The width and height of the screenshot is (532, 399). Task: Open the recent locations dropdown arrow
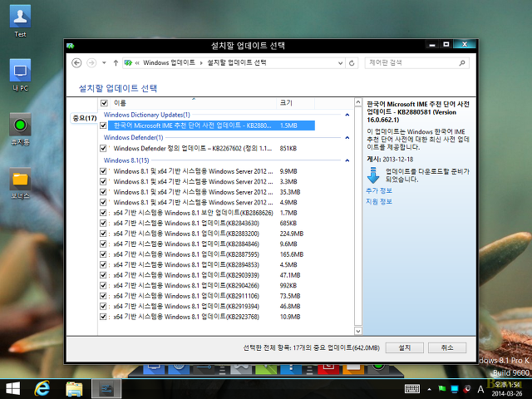click(x=104, y=63)
